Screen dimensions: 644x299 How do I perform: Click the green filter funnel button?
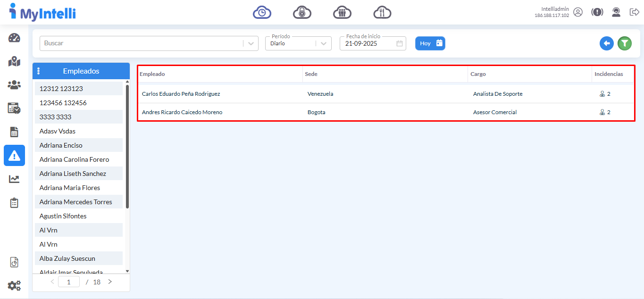tap(625, 43)
